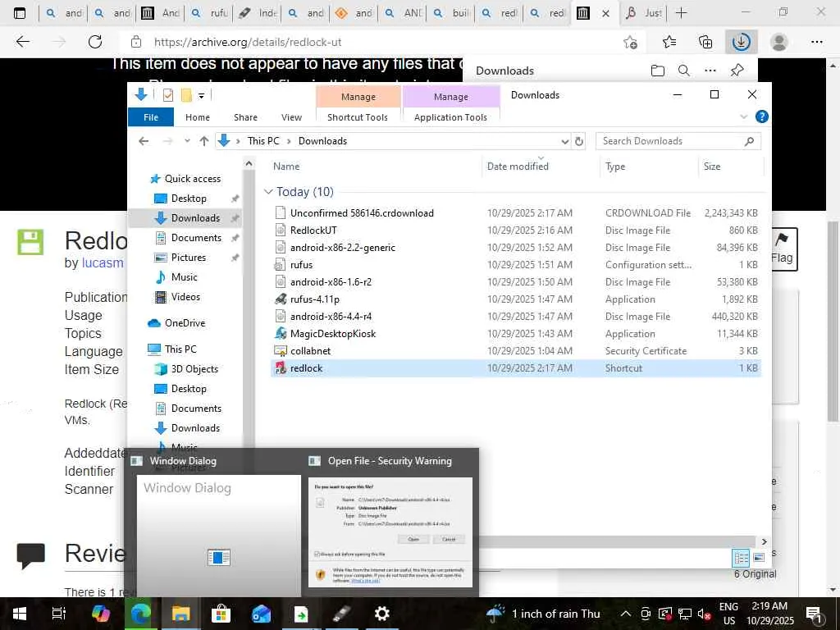Go back in the Edge browser
This screenshot has width=840, height=630.
click(x=22, y=42)
